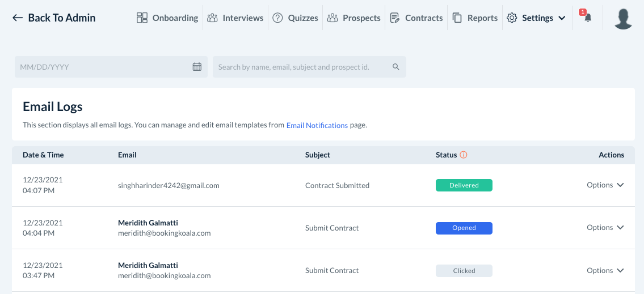Open the notification bell icon

588,18
